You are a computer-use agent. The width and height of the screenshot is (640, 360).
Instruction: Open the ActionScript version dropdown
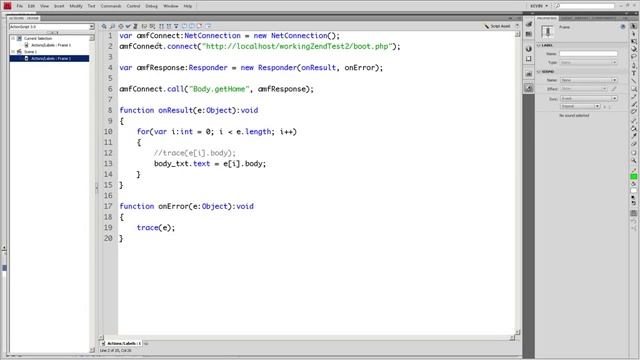pos(52,27)
